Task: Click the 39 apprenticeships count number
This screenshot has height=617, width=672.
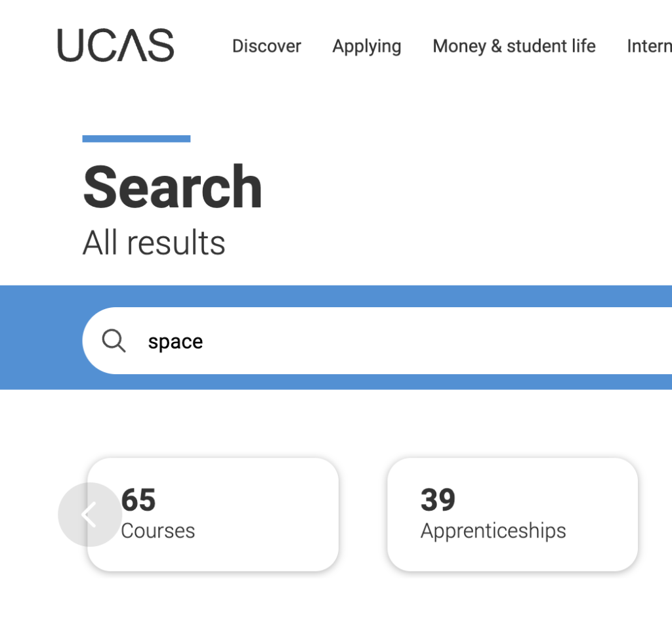Action: (438, 500)
